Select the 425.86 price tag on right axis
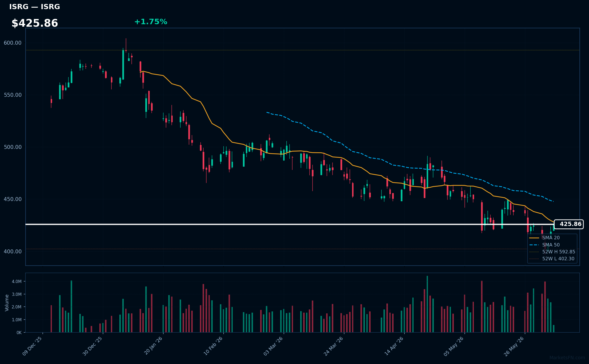Screen dimensions: 589x364 569,224
